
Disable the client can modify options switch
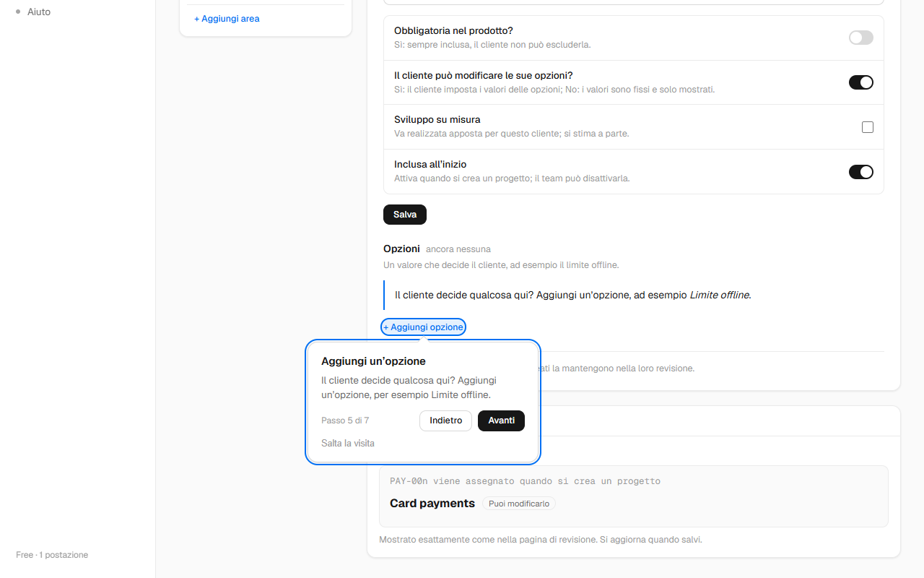tap(860, 82)
